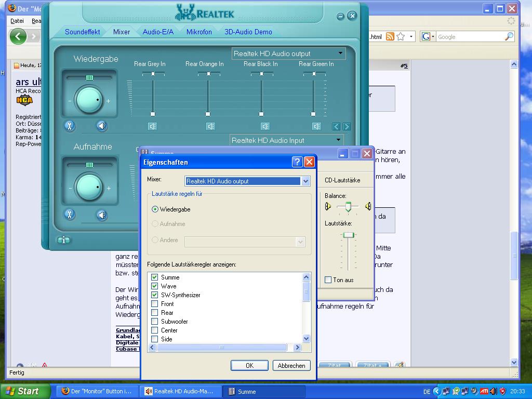Enable the Center checkbox

tap(155, 330)
